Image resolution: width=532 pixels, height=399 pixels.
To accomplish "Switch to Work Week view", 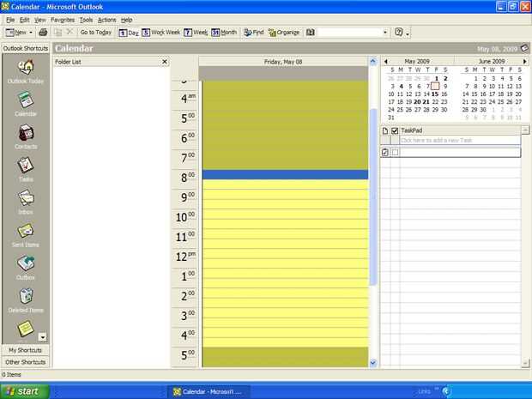I will 160,33.
